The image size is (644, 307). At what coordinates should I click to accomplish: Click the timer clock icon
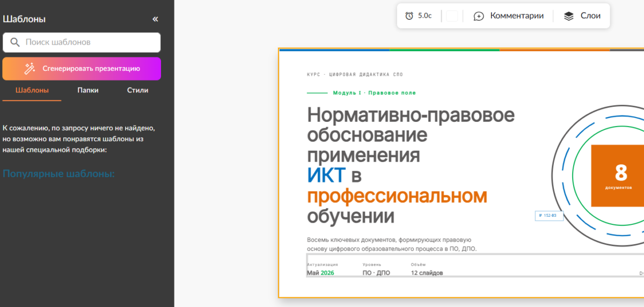[x=409, y=16]
